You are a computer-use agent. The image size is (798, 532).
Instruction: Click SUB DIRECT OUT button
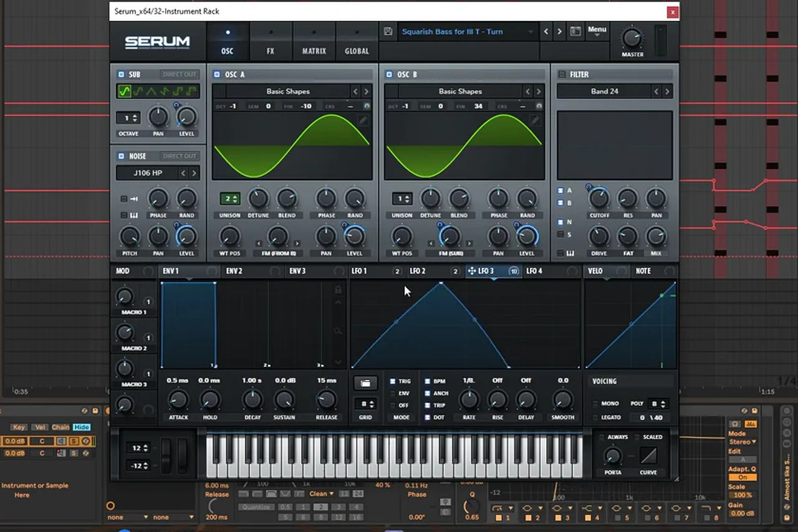coord(180,74)
